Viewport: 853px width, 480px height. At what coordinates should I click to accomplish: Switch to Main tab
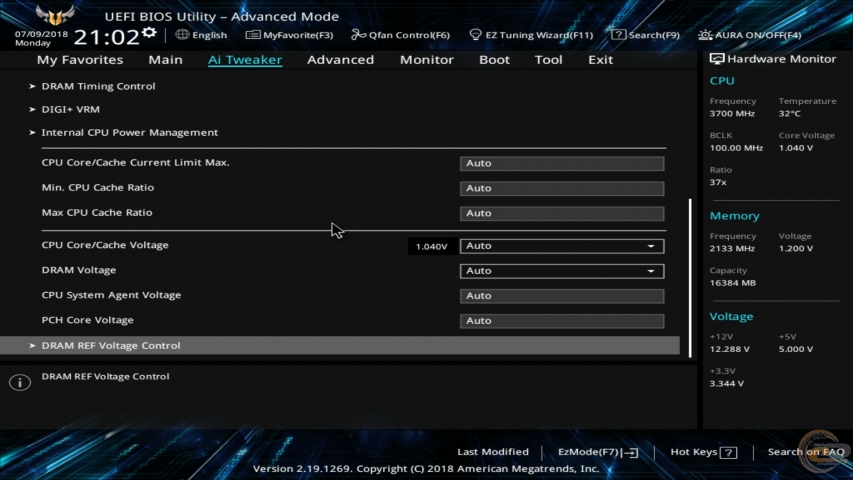point(165,59)
